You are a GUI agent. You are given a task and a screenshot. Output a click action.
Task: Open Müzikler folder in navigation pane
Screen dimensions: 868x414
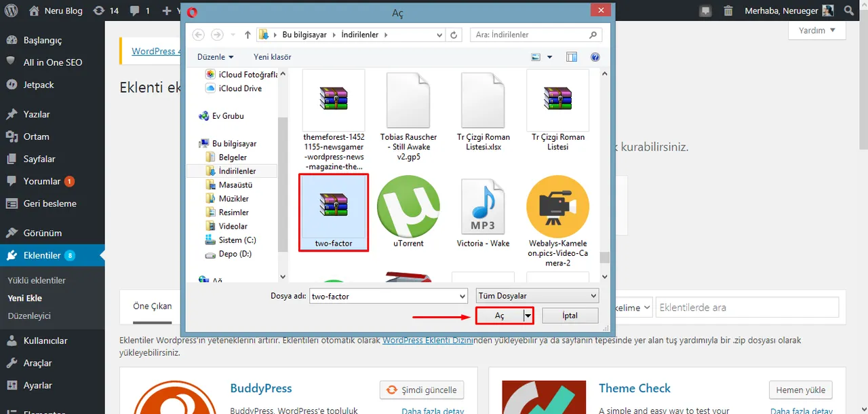228,199
